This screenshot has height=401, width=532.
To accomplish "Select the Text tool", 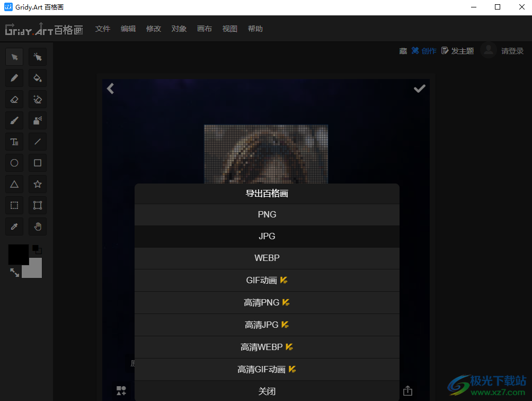I will [x=14, y=142].
